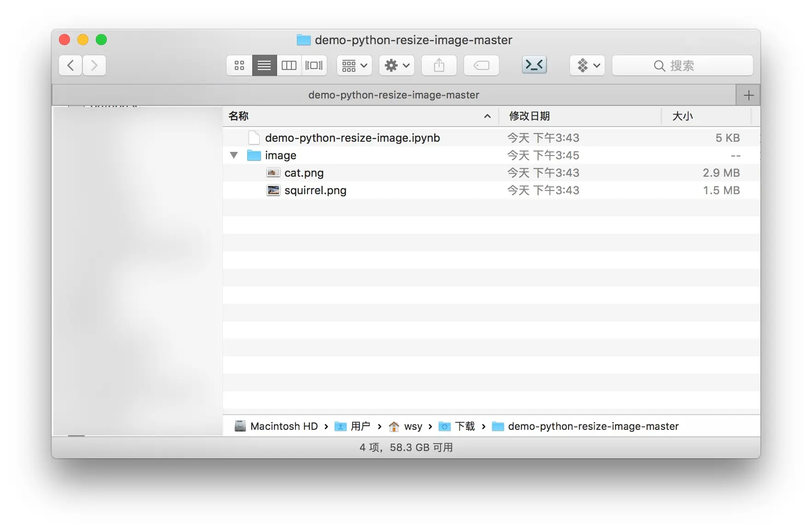Select the demo-python-resize-image-master tab
Screen dimensions: 812x532
(x=394, y=95)
